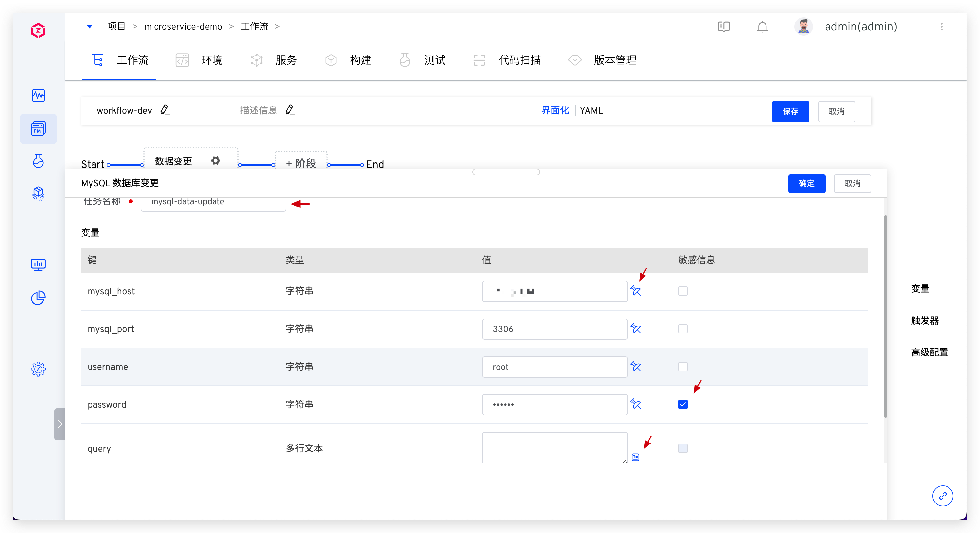Expand the collapsed sidebar chevron
The width and height of the screenshot is (980, 533).
pyautogui.click(x=60, y=424)
